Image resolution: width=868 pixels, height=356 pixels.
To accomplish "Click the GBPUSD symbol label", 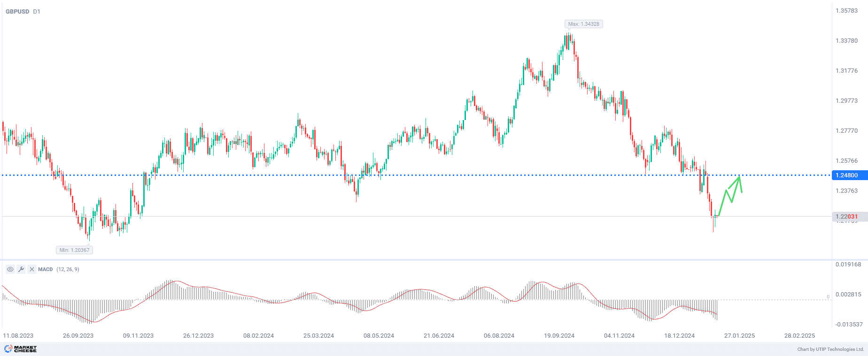I will tap(17, 11).
